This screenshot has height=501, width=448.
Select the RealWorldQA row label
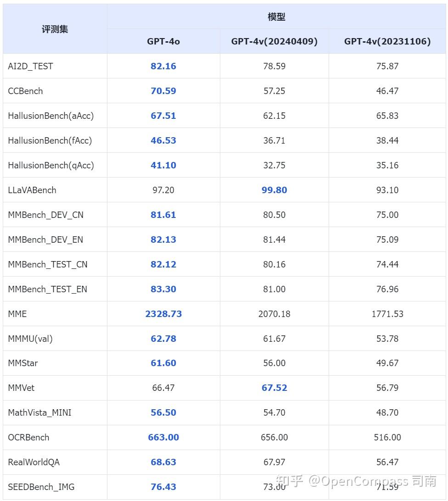[34, 462]
